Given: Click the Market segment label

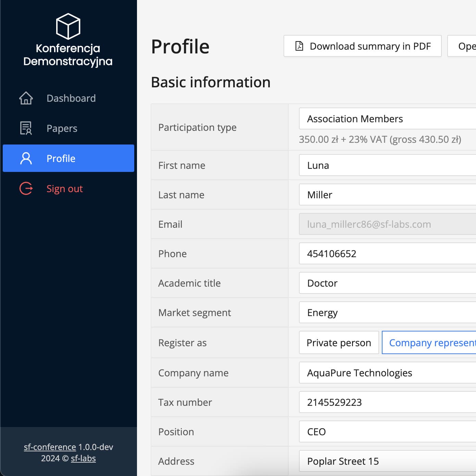Looking at the screenshot, I should point(195,313).
